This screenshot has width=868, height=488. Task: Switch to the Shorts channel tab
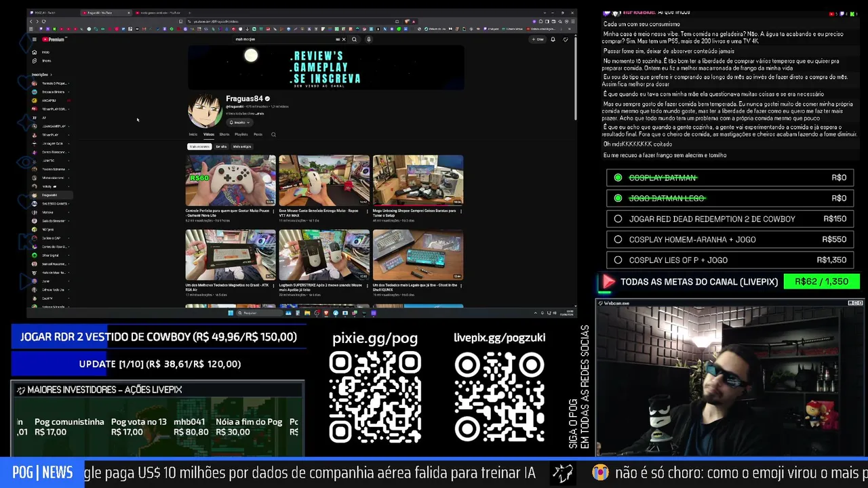224,134
